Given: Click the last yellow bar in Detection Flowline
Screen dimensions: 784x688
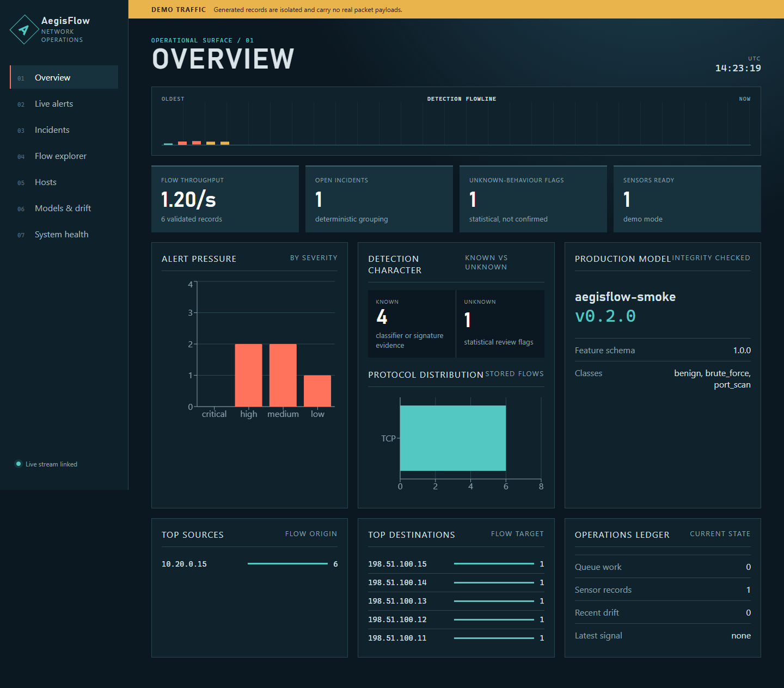Looking at the screenshot, I should coord(225,143).
